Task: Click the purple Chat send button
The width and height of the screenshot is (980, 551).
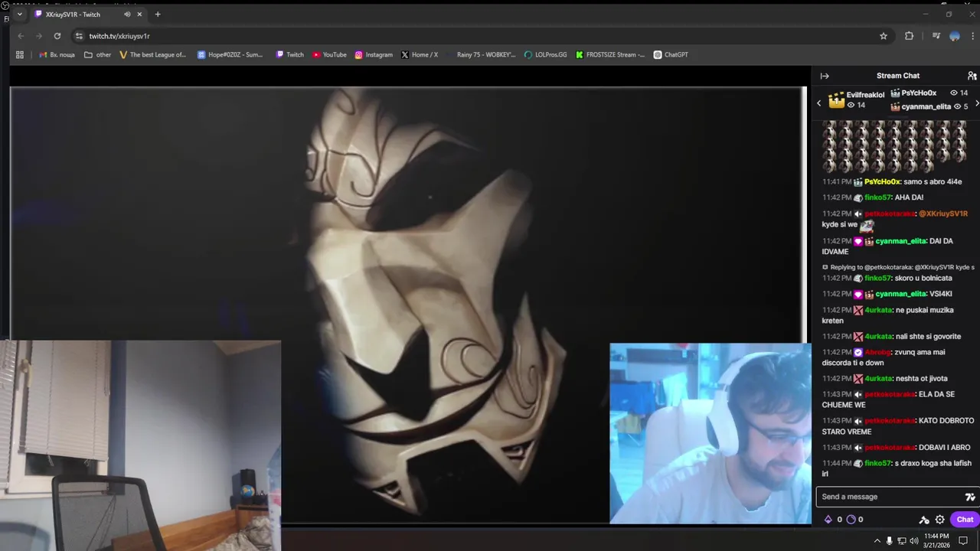Action: tap(965, 520)
